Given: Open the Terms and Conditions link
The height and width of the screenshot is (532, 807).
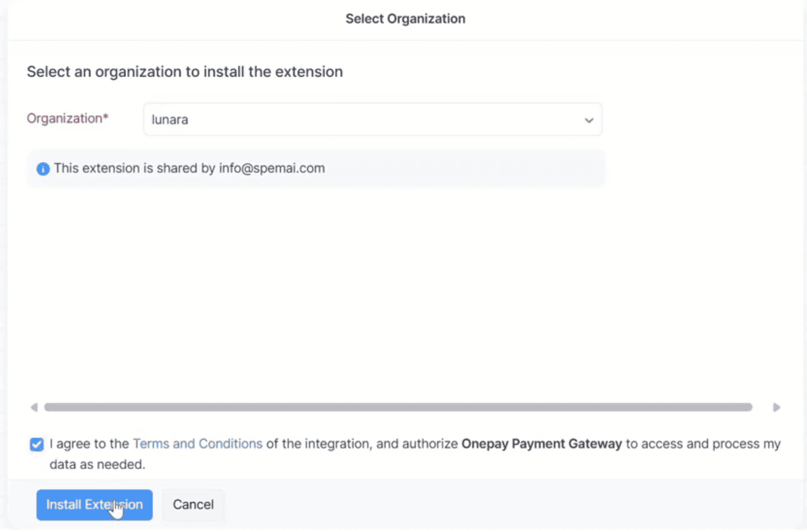Looking at the screenshot, I should point(197,444).
